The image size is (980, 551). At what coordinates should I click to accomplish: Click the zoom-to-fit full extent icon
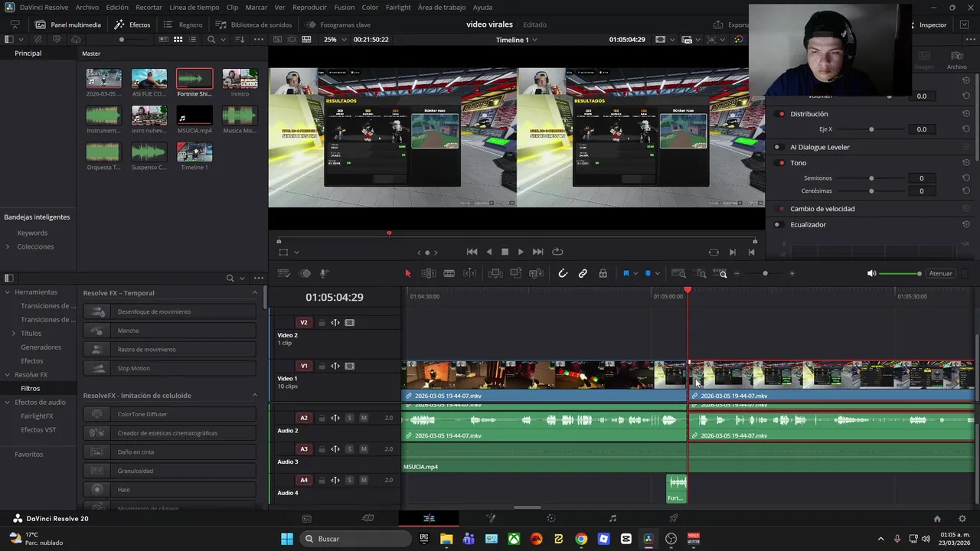(x=678, y=273)
